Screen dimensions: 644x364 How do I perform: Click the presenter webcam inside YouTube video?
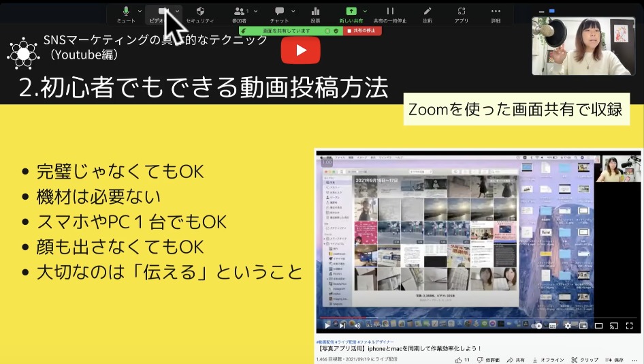tap(617, 169)
